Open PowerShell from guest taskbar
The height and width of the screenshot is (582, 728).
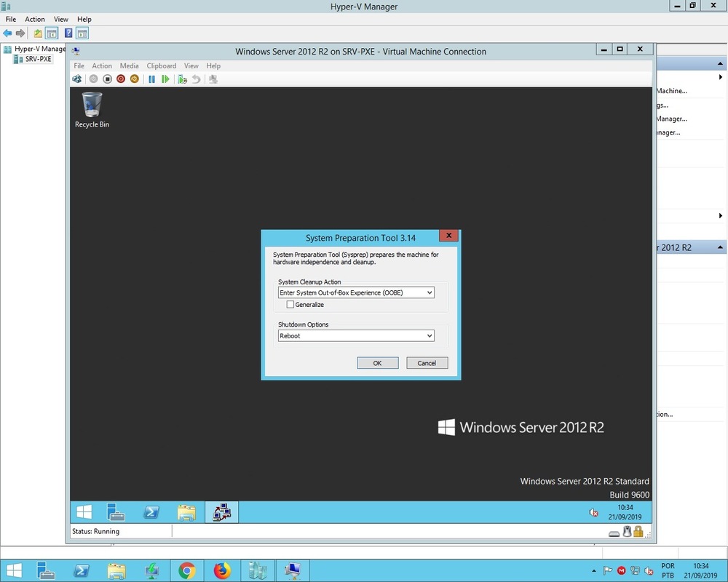[x=151, y=512]
